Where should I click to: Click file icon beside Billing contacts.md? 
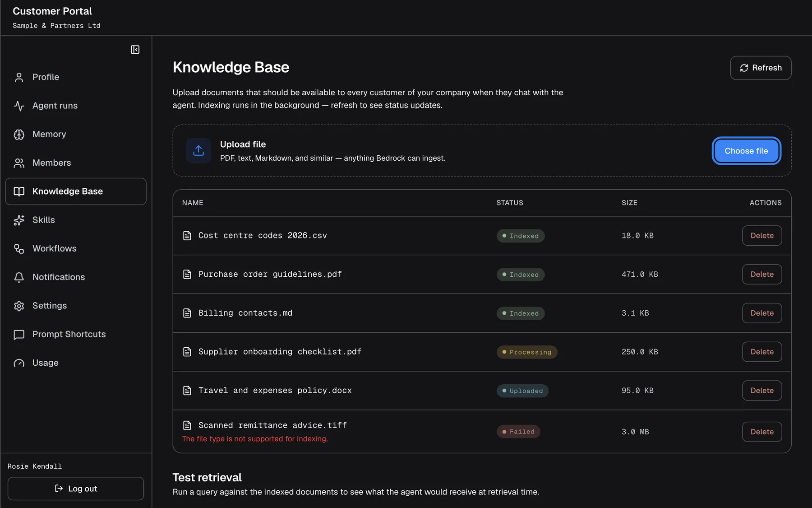click(187, 313)
